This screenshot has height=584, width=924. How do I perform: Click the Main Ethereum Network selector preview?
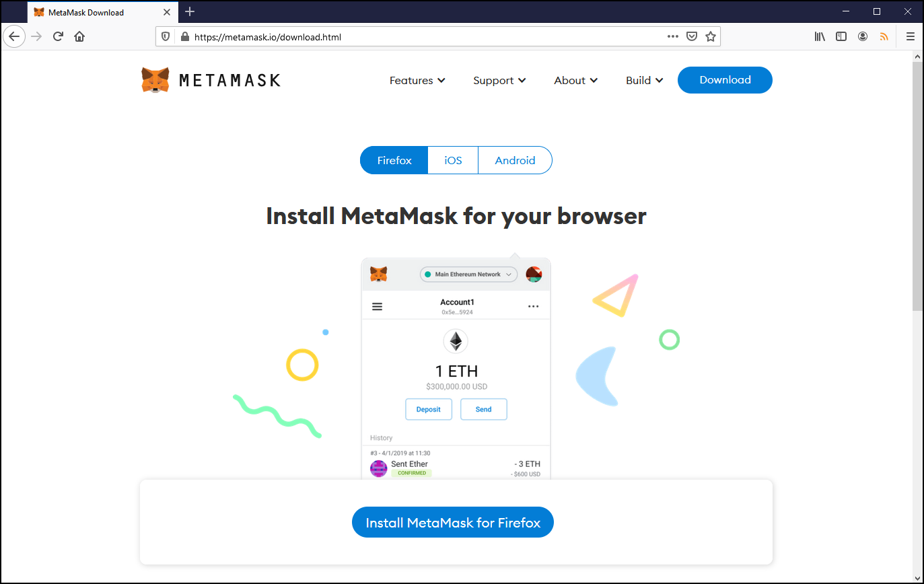click(468, 275)
